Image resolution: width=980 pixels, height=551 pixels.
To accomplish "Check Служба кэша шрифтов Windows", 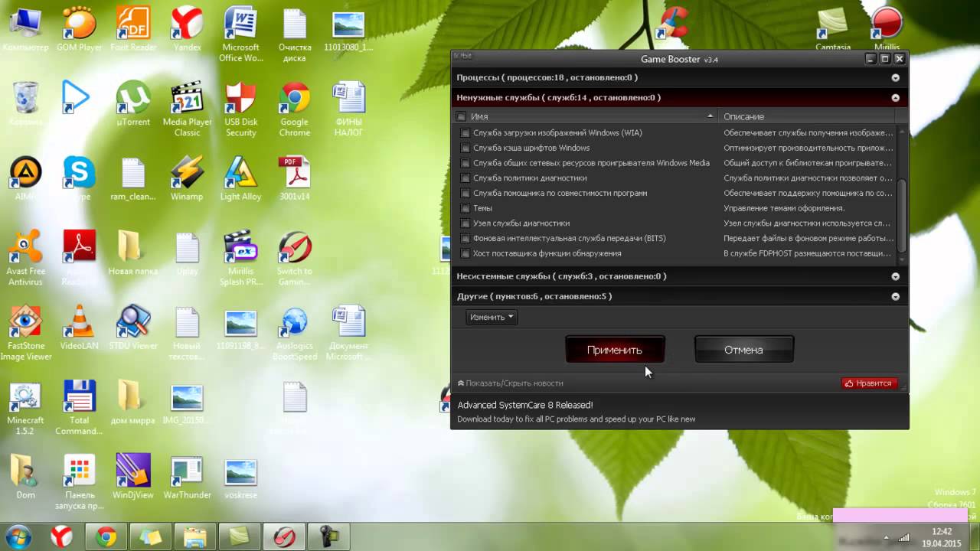I will [x=465, y=148].
